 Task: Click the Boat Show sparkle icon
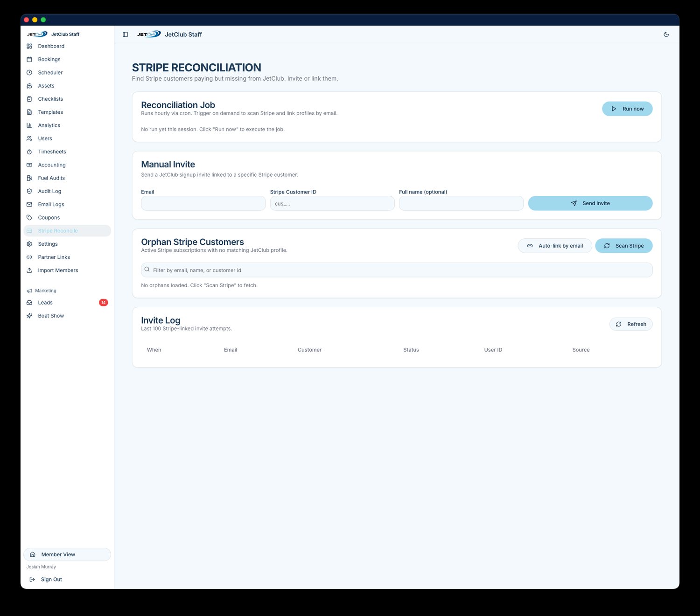point(29,316)
